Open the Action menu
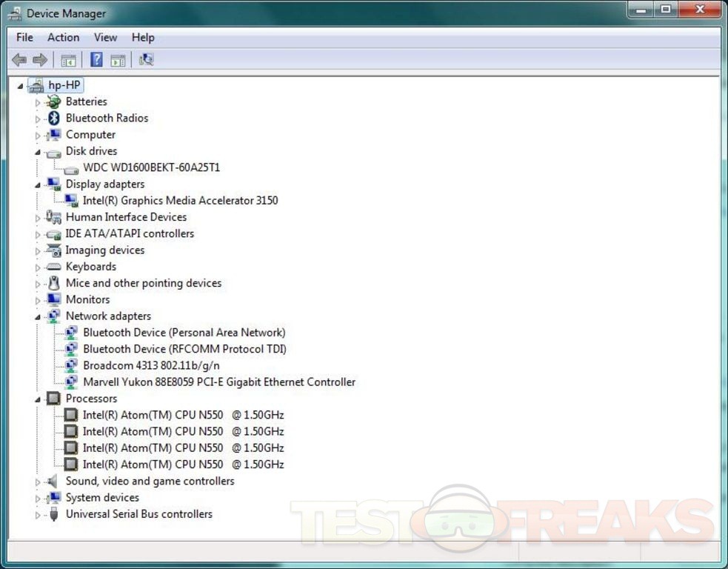The image size is (728, 569). click(x=63, y=37)
